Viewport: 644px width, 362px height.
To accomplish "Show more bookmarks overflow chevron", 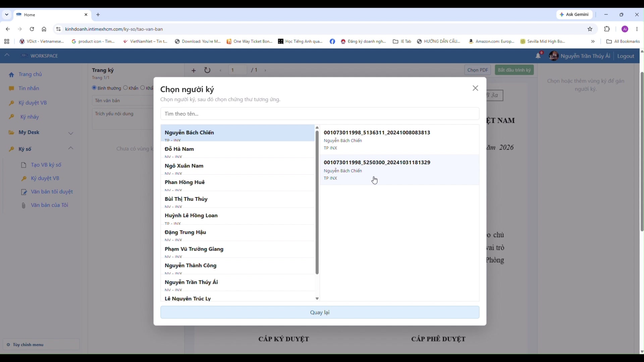I will [593, 42].
